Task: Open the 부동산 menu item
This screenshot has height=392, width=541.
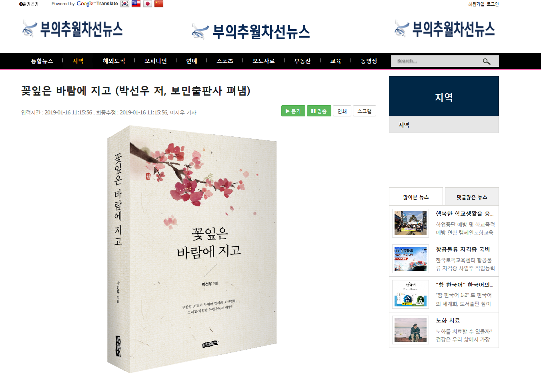Action: click(303, 61)
